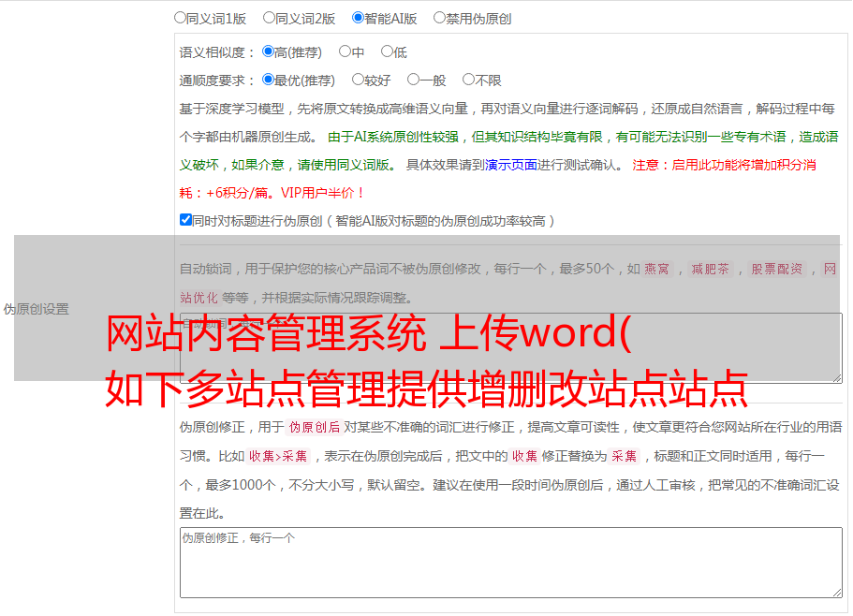Click the 通顺度要求 label
Screen dimensions: 853x616
[x=216, y=81]
